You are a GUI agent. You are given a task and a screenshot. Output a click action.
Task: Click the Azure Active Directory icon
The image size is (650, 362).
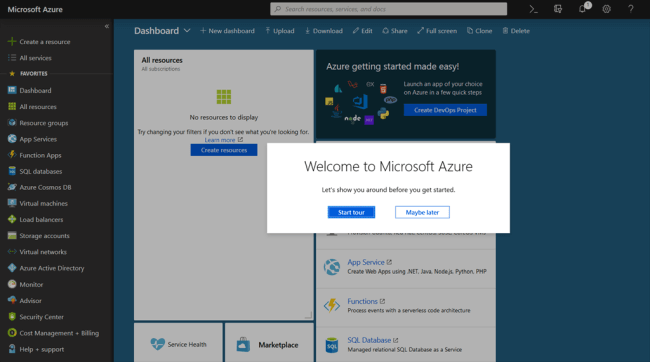(x=12, y=268)
